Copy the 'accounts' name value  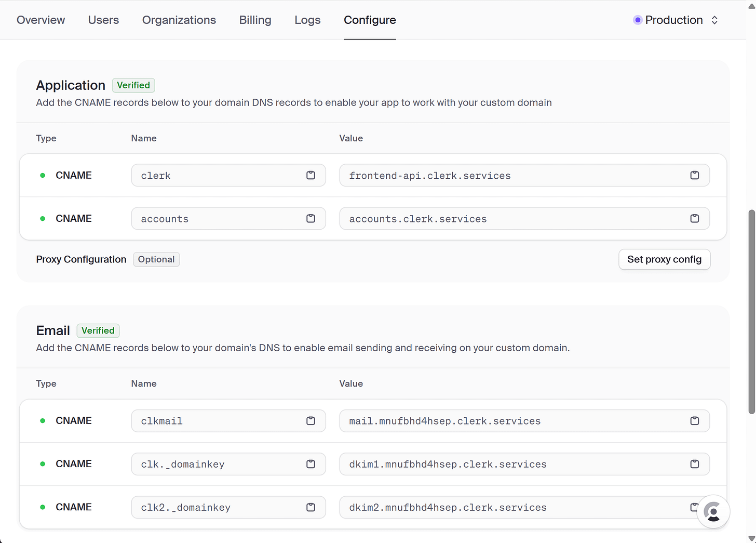[310, 218]
